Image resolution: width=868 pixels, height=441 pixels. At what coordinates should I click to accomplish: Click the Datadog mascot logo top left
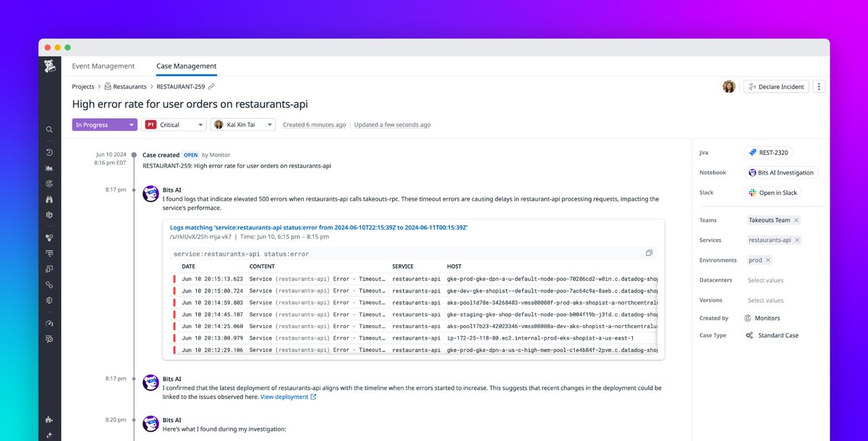coord(49,66)
